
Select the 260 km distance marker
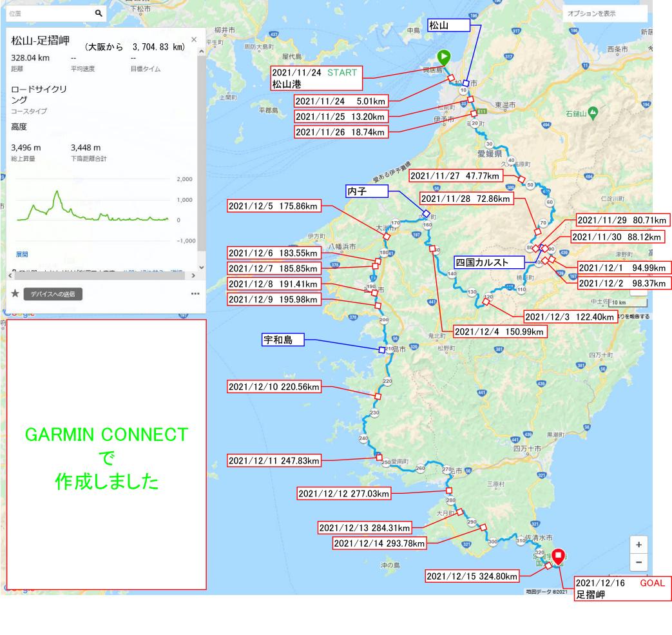click(421, 468)
